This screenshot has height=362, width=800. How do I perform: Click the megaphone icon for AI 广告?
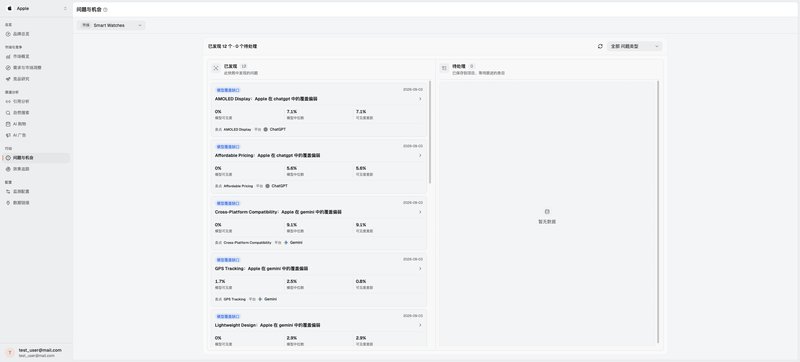click(8, 135)
